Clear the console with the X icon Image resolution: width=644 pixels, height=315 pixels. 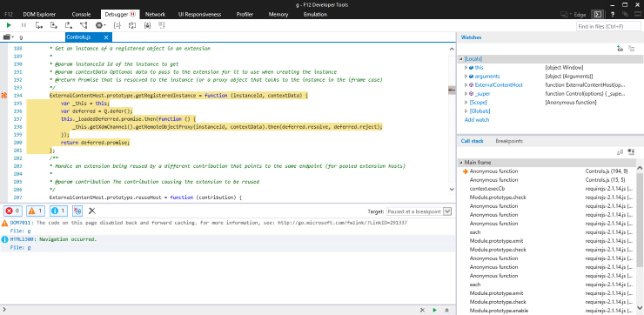point(92,211)
